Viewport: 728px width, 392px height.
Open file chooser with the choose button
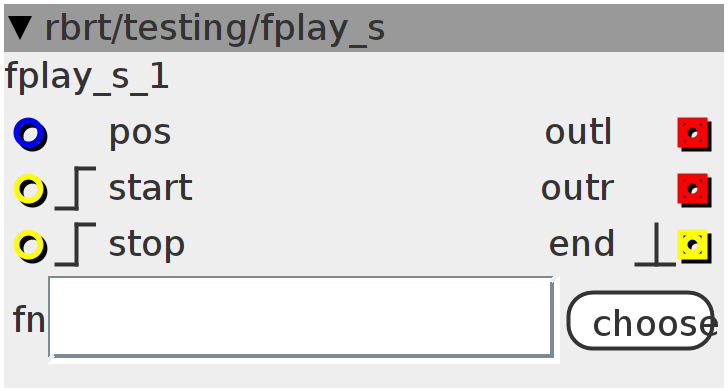(641, 320)
